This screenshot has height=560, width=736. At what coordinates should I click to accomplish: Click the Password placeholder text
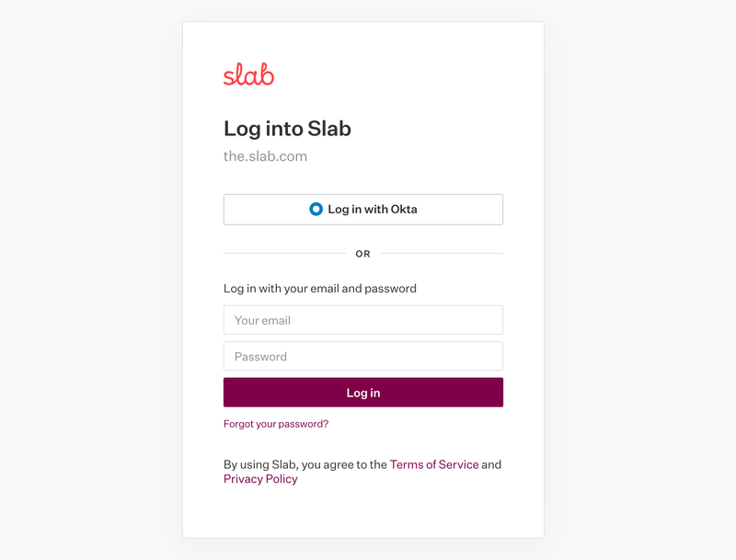coord(260,356)
